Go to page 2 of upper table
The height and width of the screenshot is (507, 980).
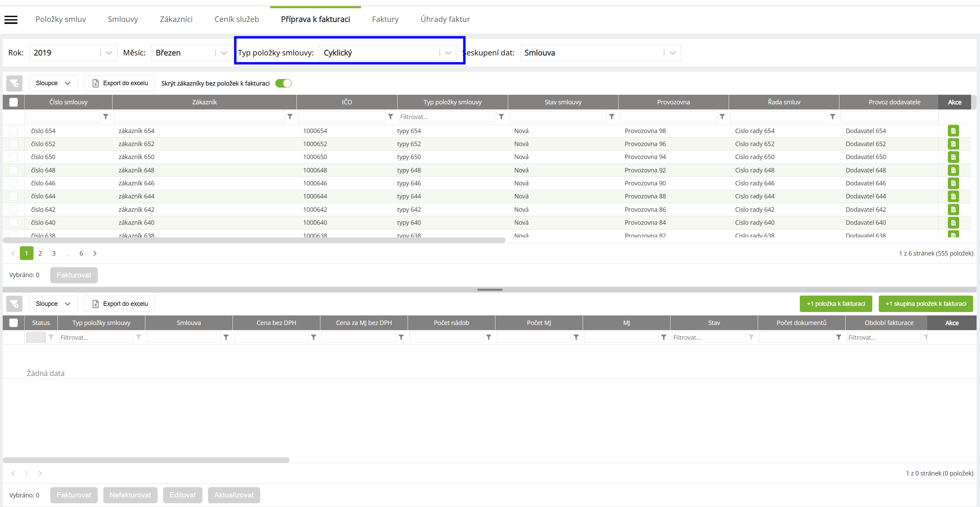tap(40, 253)
